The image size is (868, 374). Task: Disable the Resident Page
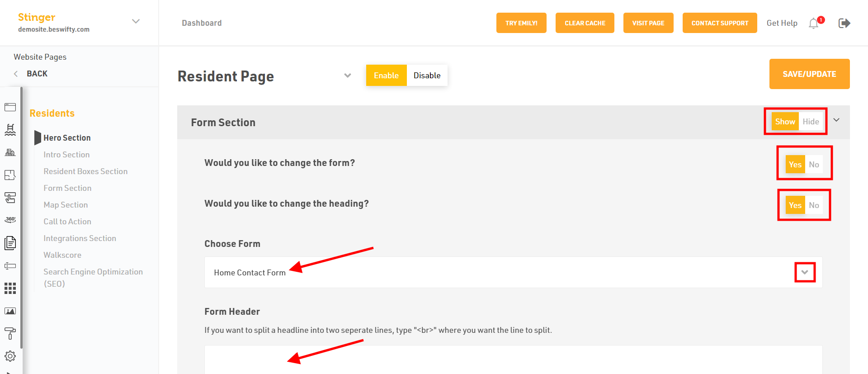[x=427, y=76]
